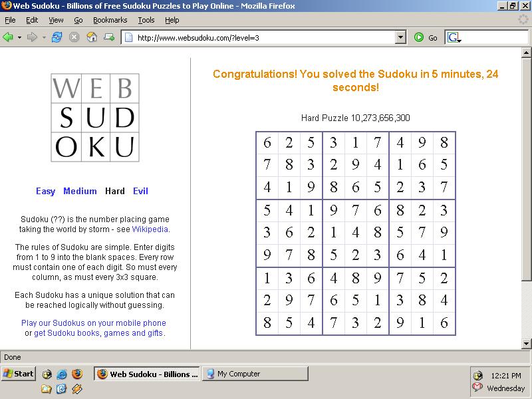The width and height of the screenshot is (532, 399).
Task: Open the Bookmarks menu
Action: point(111,20)
